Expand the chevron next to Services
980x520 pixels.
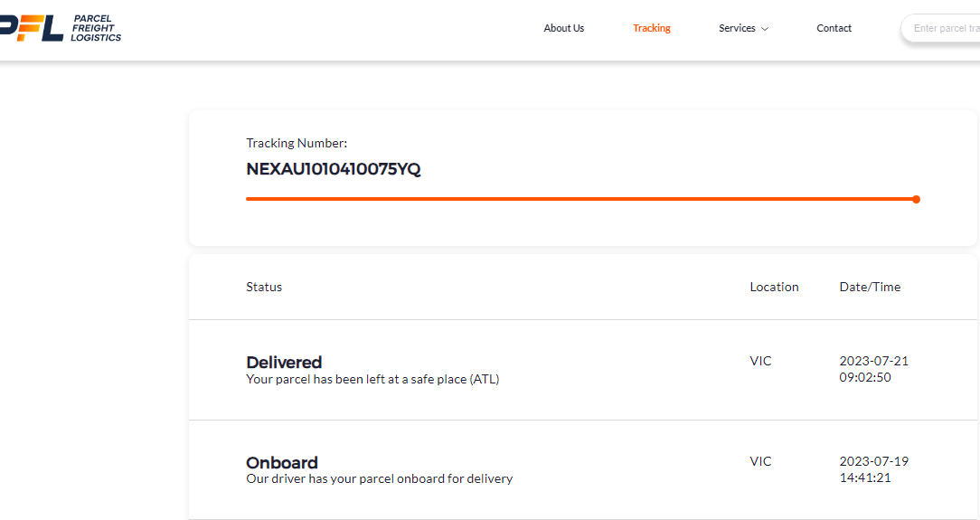[x=765, y=29]
